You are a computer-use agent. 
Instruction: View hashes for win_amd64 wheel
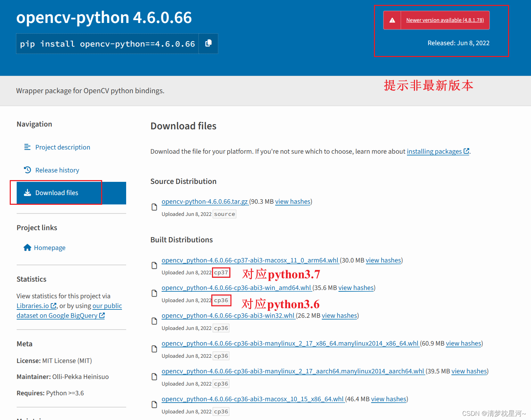click(356, 288)
